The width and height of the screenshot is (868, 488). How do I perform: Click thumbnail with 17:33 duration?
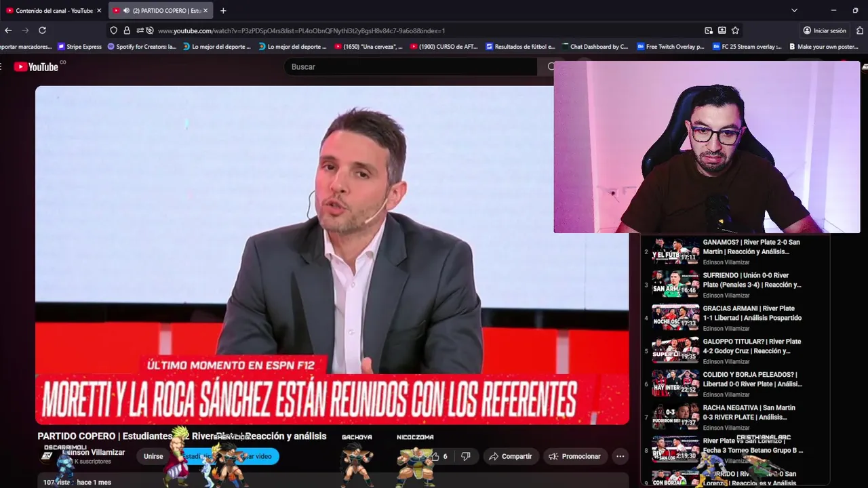tap(675, 317)
